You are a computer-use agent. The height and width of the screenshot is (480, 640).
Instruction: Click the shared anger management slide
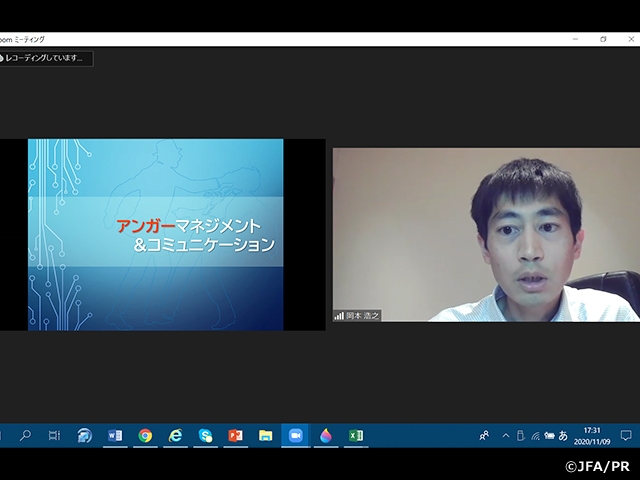155,234
